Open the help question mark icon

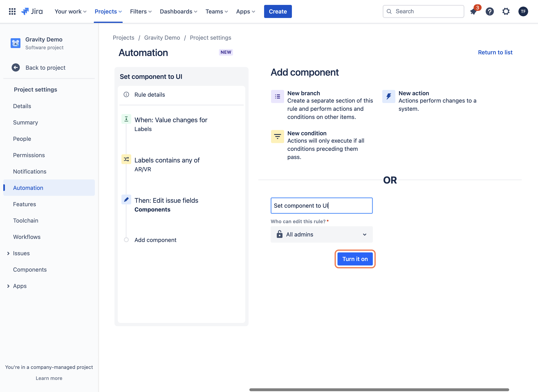point(490,11)
